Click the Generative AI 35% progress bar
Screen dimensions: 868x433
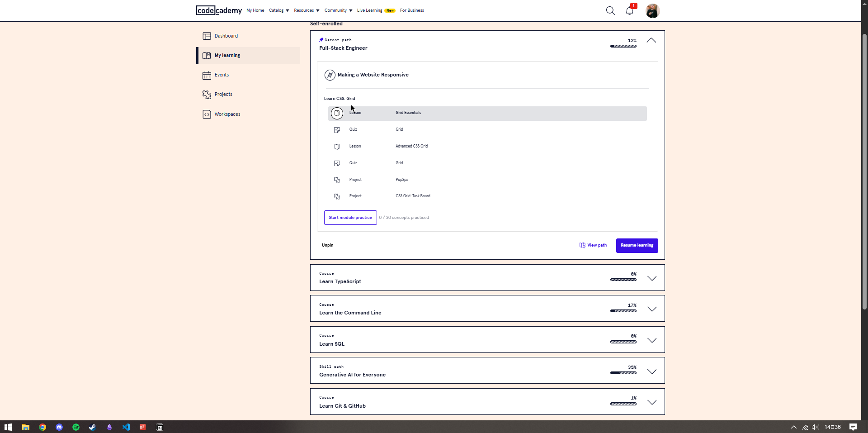(623, 373)
